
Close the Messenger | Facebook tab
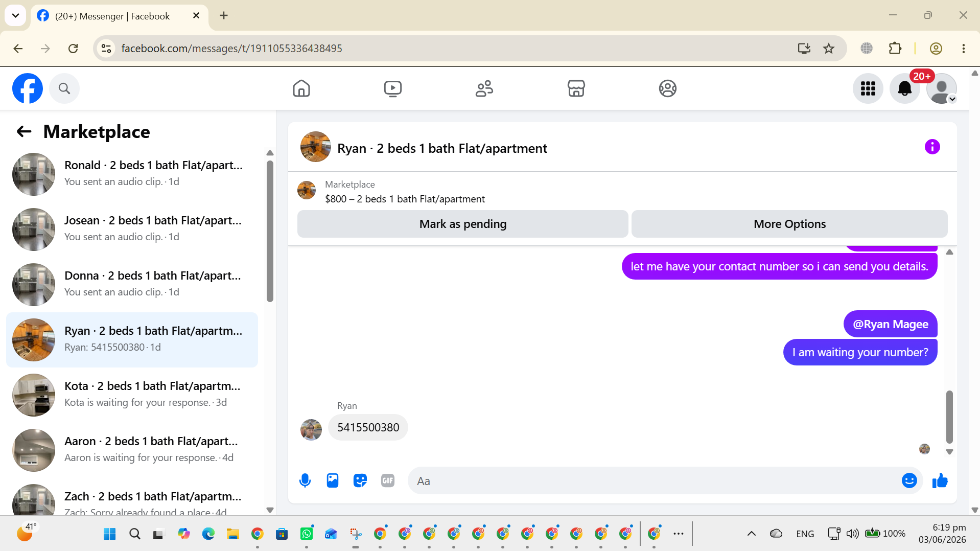(196, 16)
